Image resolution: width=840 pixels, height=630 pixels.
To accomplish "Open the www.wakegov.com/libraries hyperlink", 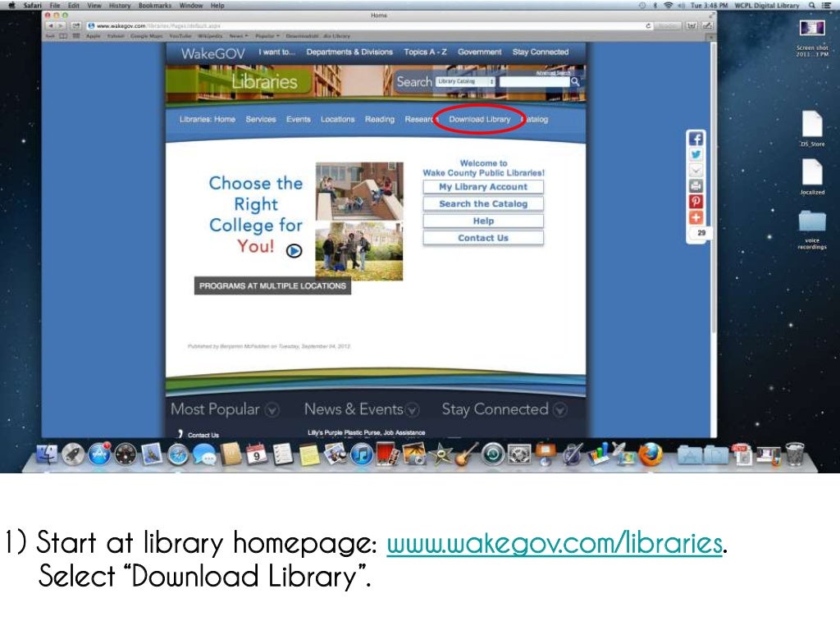I will 555,543.
